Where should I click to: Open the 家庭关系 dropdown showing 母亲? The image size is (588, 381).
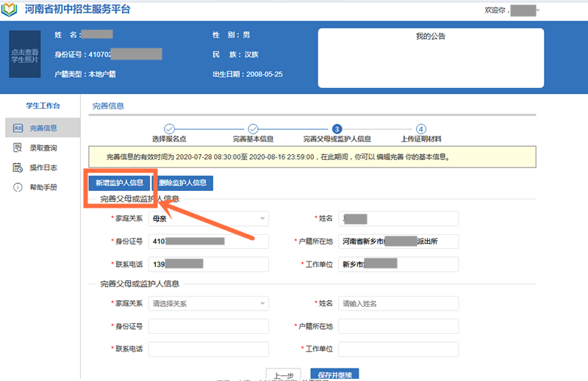(208, 219)
